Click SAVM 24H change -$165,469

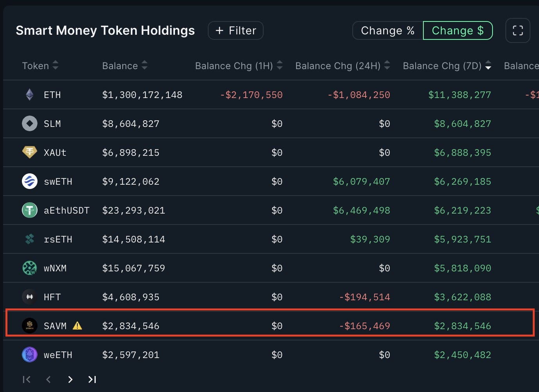pos(364,326)
